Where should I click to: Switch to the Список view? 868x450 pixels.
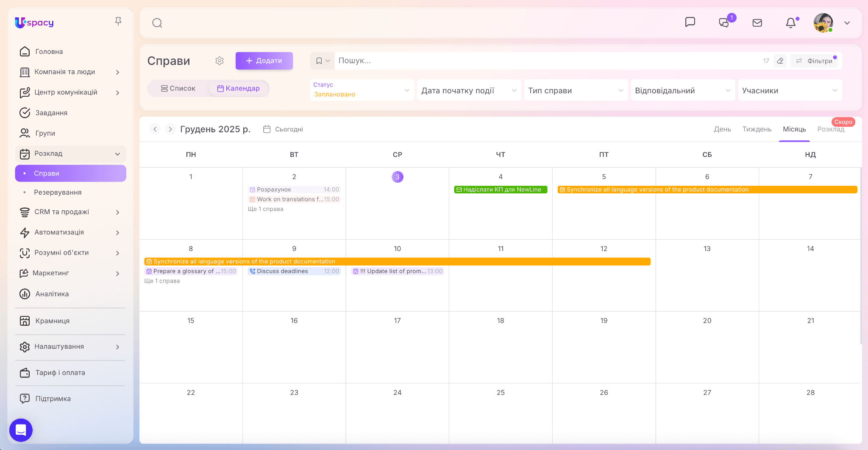click(x=178, y=88)
